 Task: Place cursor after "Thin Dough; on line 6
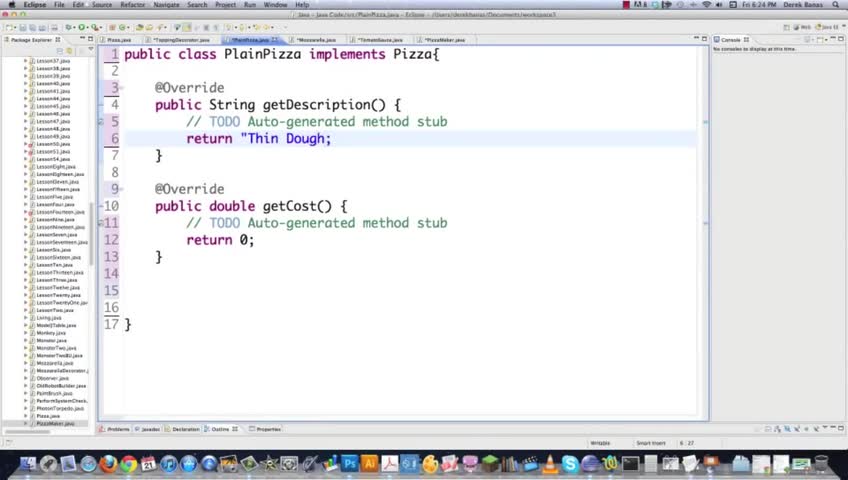(332, 139)
